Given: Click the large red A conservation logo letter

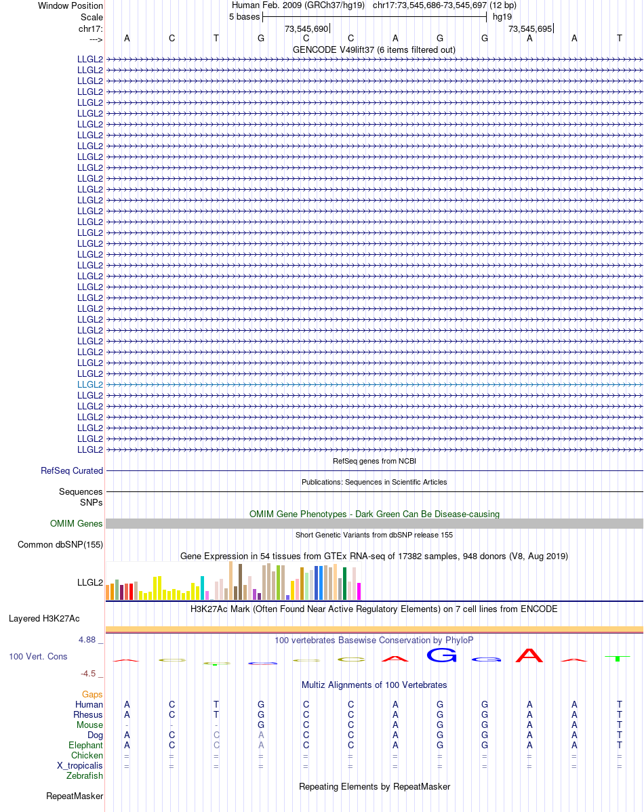Looking at the screenshot, I should 529,655.
